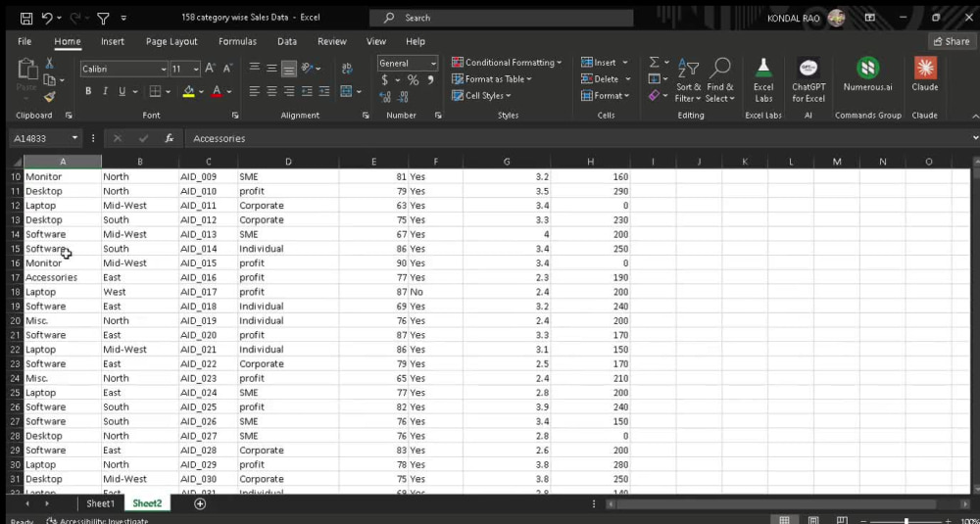Apply red Font Color
The height and width of the screenshot is (524, 980).
pyautogui.click(x=217, y=91)
